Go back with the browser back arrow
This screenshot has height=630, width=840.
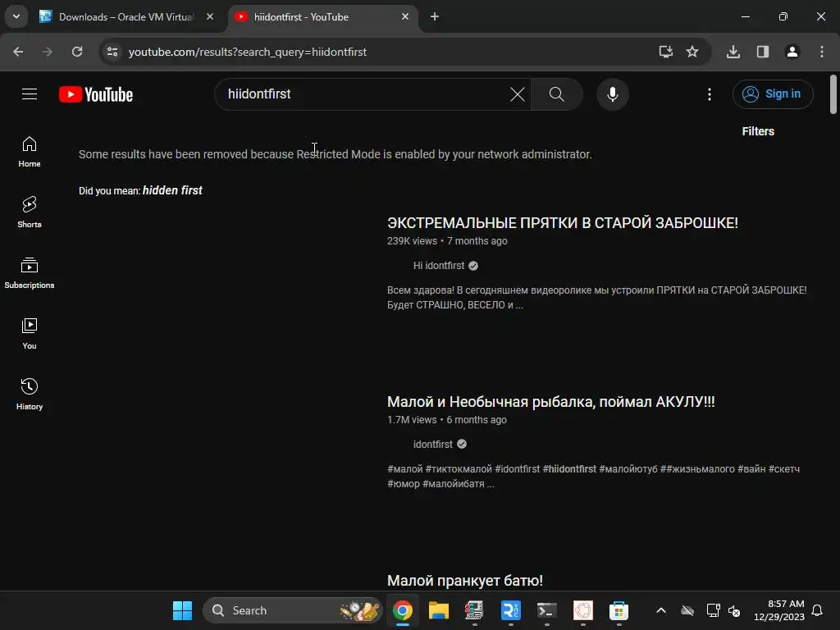coord(18,52)
